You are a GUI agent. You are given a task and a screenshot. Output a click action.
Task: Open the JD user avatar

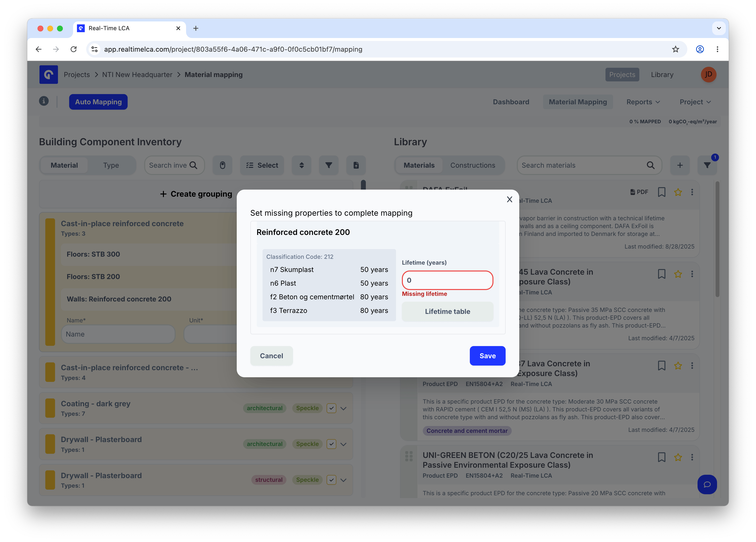tap(708, 74)
